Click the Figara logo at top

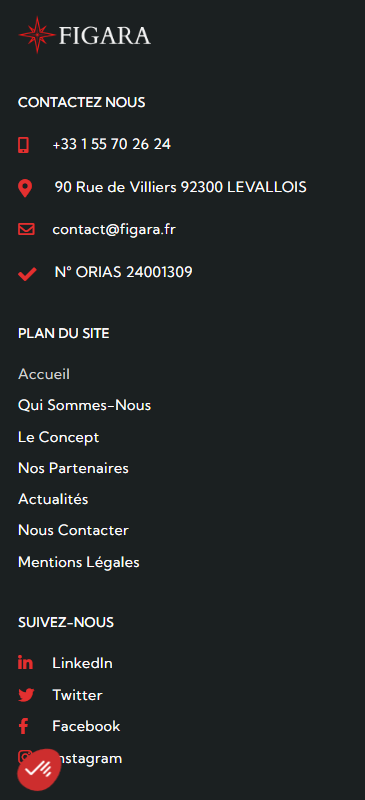click(85, 35)
